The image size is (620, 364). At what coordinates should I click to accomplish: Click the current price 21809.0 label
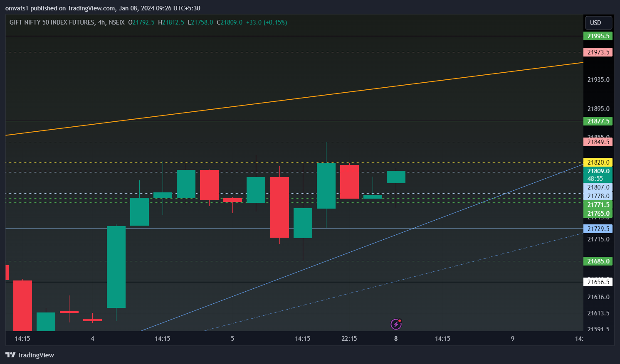pos(598,171)
